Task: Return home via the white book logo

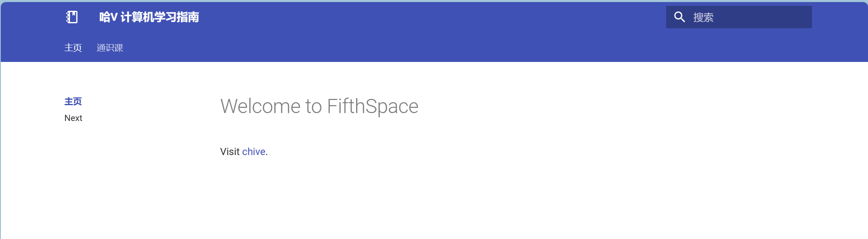Action: (72, 17)
